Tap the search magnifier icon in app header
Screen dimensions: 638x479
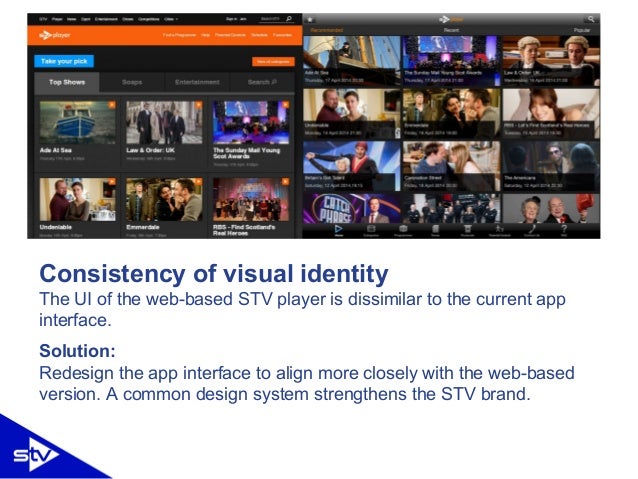(x=591, y=19)
